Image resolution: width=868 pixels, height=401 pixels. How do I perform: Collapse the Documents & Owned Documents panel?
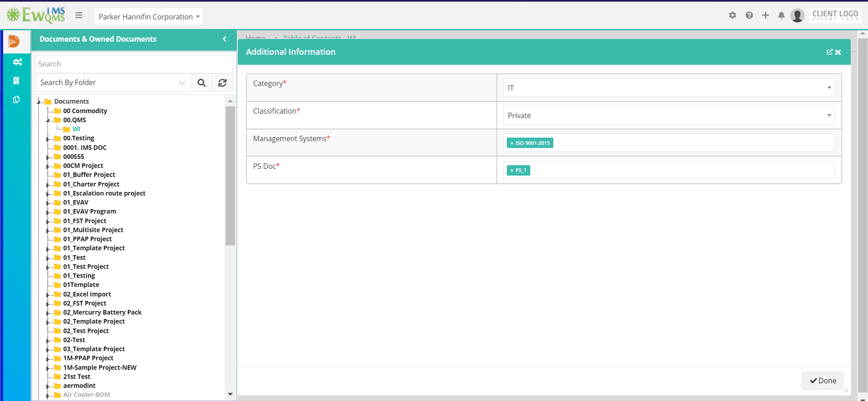224,39
